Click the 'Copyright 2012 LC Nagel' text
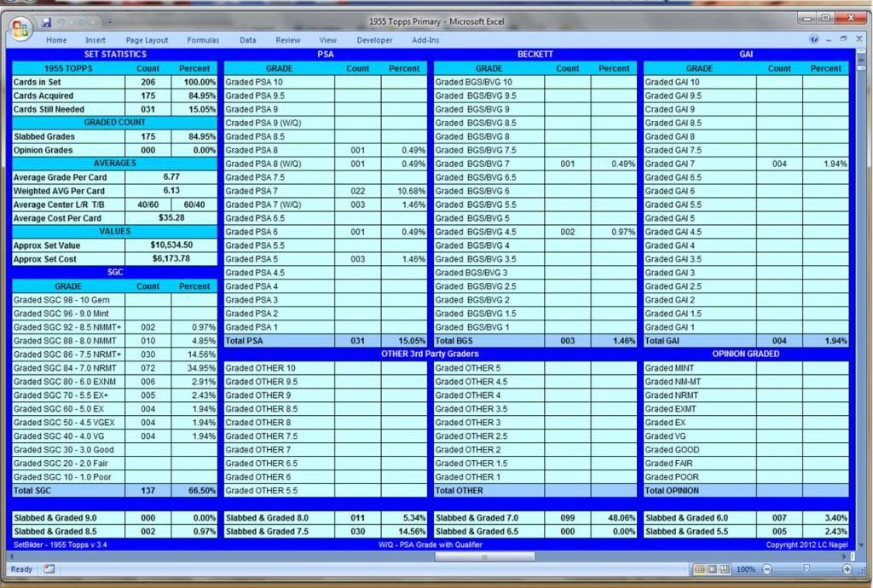 click(807, 545)
